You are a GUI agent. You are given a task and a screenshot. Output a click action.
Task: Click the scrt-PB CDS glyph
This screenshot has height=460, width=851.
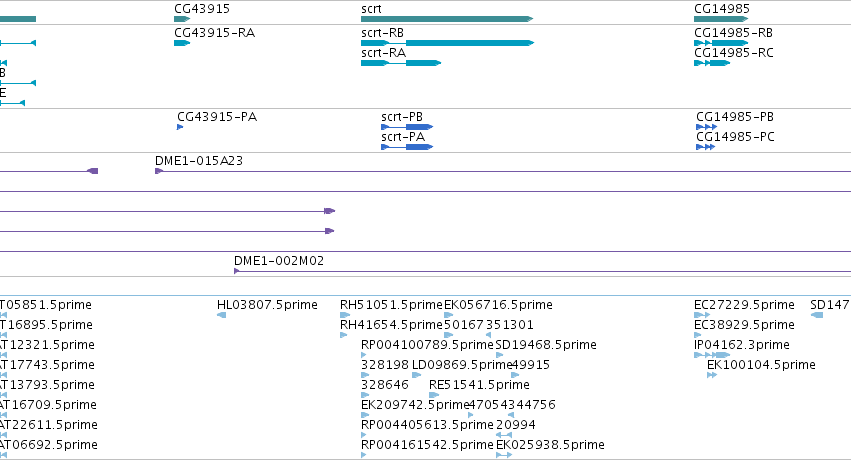[x=407, y=127]
